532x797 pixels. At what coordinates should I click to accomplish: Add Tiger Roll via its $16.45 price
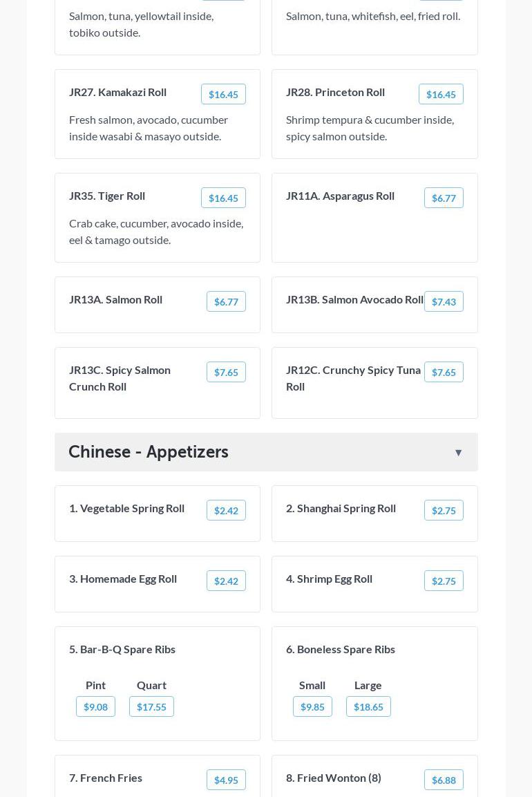point(223,198)
